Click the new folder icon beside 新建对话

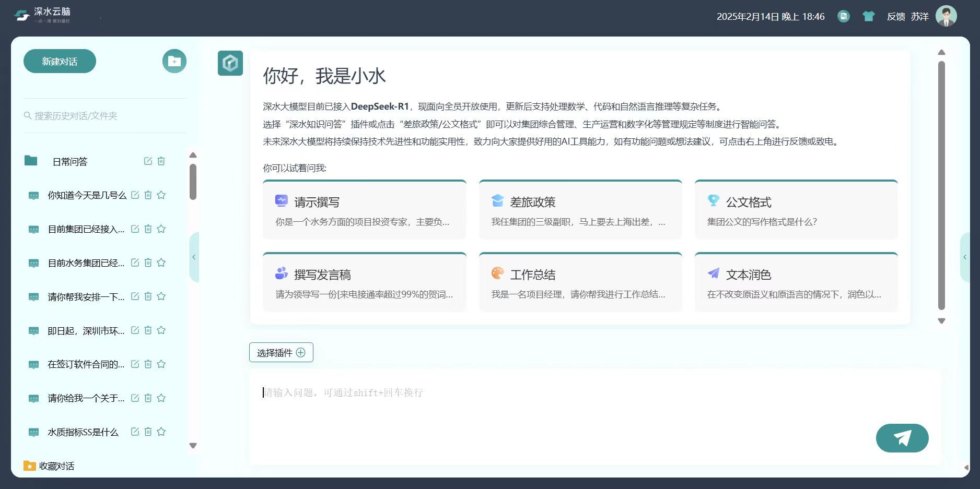(174, 61)
